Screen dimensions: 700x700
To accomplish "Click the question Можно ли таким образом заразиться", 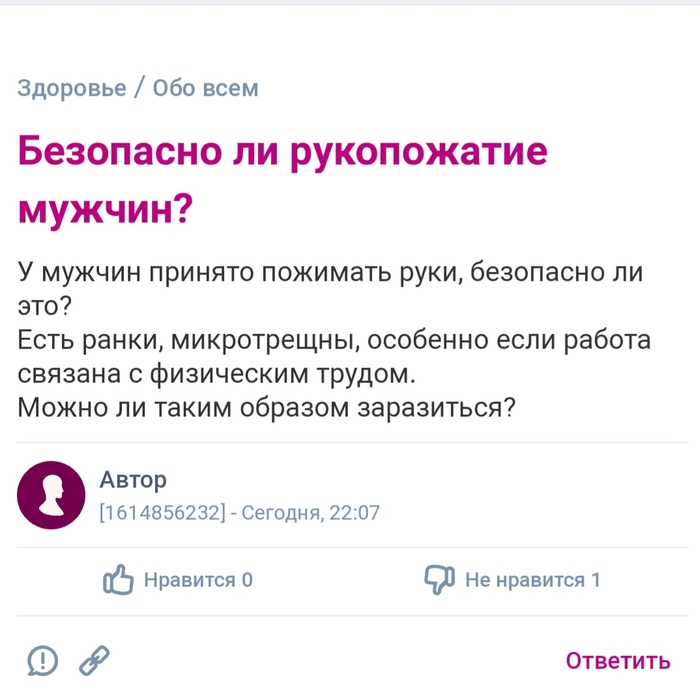I will coord(266,408).
